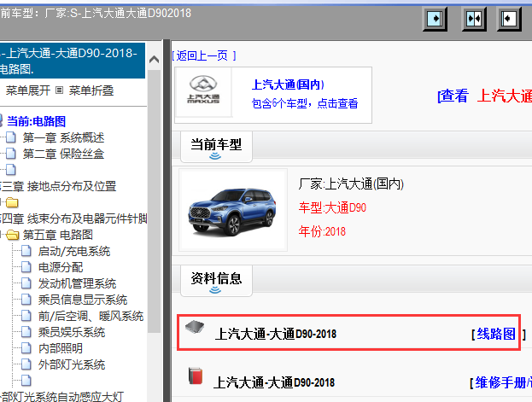Open 乘员娱乐系统 tree item
This screenshot has width=532, height=402.
coord(71,332)
